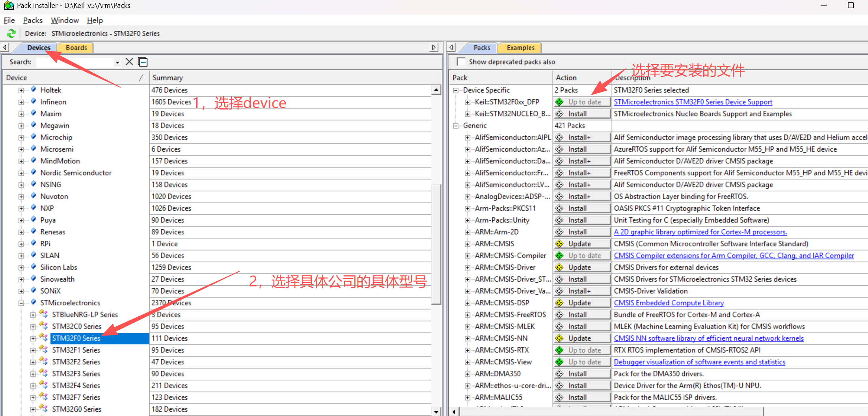Open the Search field dropdown arrow
This screenshot has height=416, width=868.
117,62
